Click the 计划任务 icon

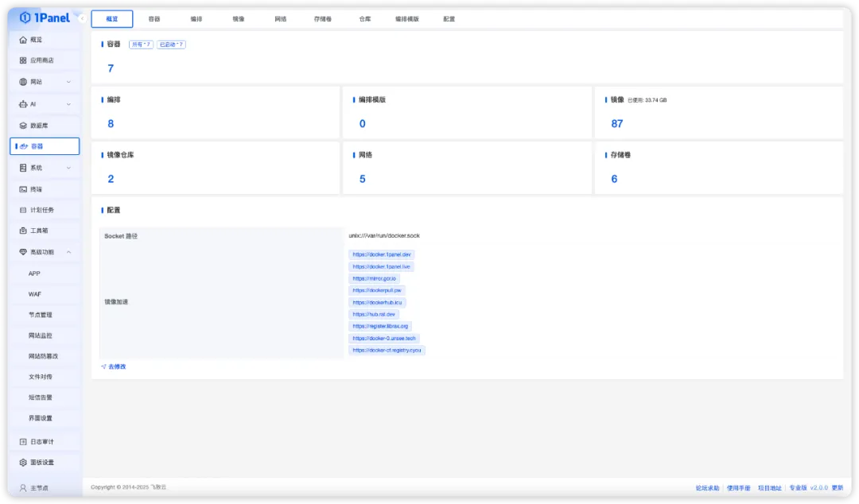point(23,210)
